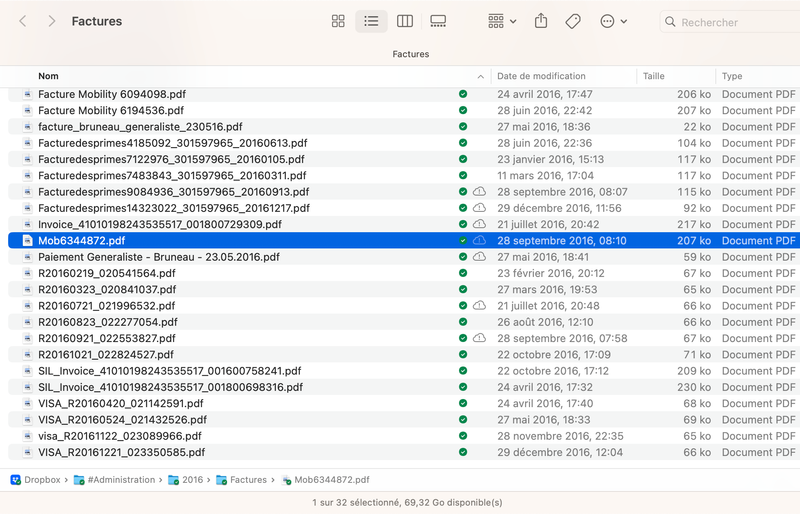Switch to column view
The image size is (800, 514).
[x=405, y=21]
